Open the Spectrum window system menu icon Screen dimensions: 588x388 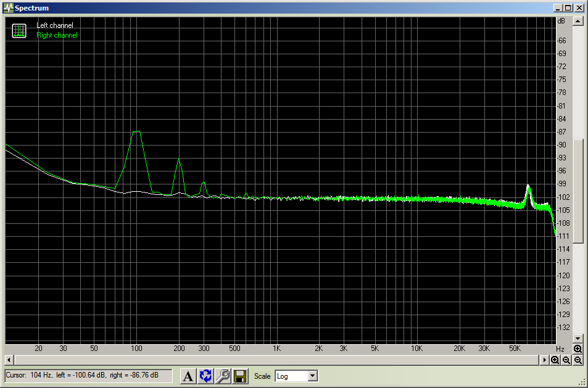(x=8, y=8)
